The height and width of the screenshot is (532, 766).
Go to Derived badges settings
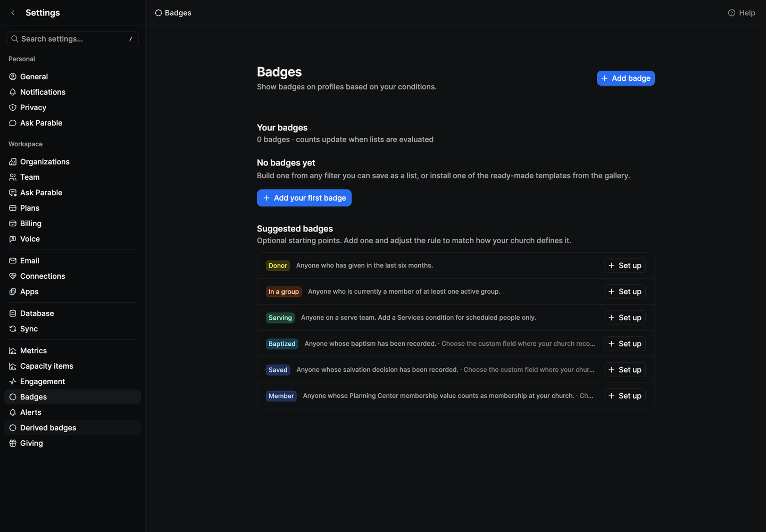pyautogui.click(x=72, y=428)
